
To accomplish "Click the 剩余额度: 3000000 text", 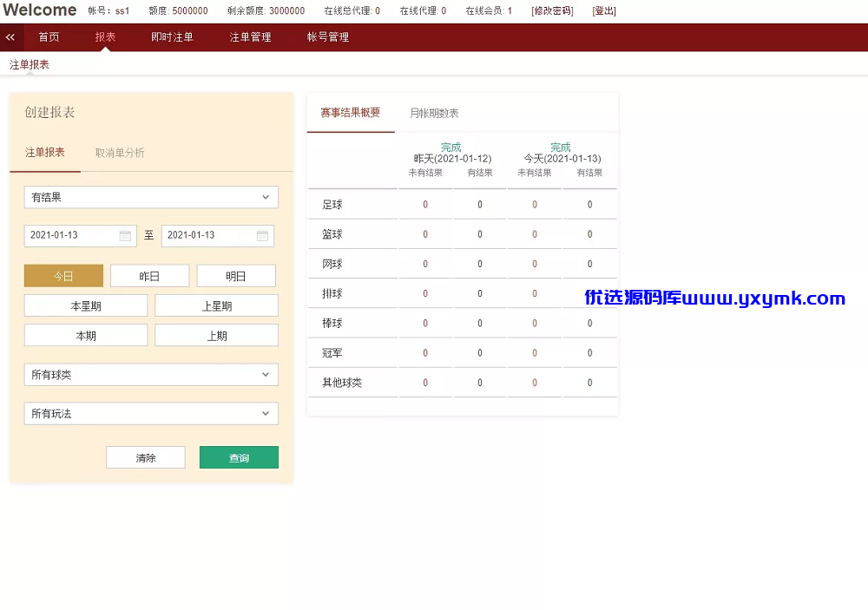I will coord(266,10).
